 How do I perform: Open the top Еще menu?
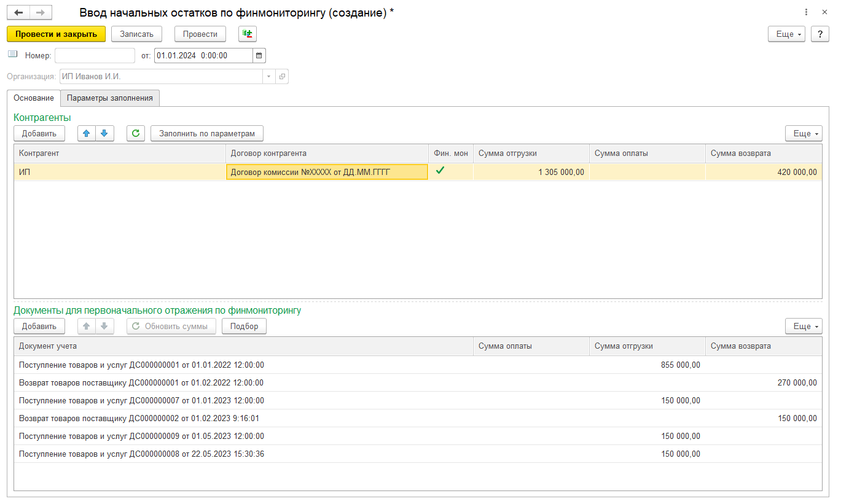coord(786,34)
